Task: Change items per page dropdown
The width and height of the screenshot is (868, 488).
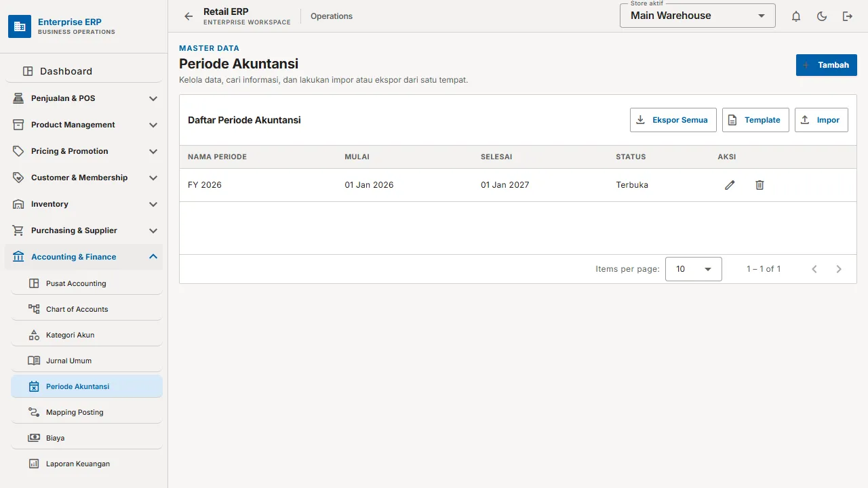Action: click(694, 269)
